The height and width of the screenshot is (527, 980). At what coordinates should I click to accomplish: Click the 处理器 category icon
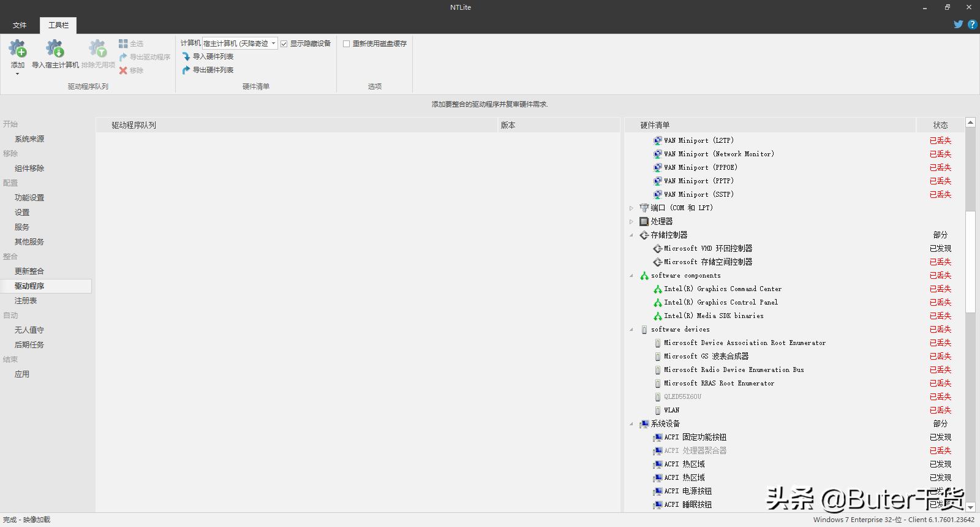click(644, 221)
